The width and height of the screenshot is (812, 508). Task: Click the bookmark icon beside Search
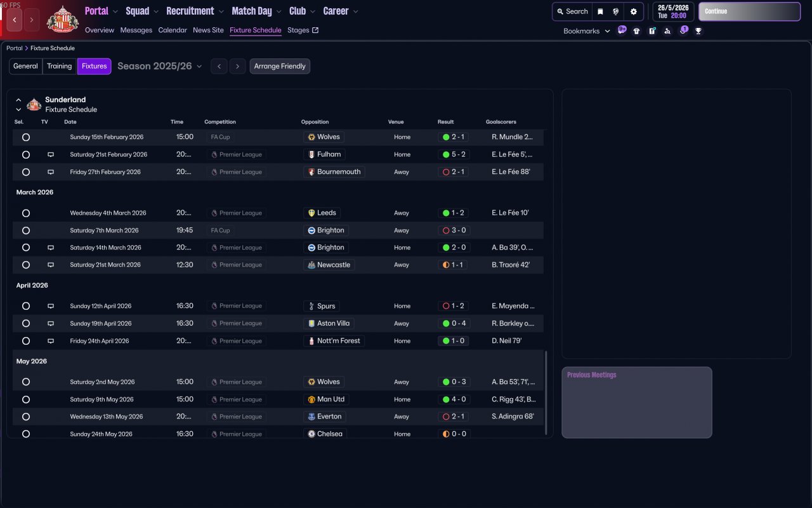click(600, 11)
